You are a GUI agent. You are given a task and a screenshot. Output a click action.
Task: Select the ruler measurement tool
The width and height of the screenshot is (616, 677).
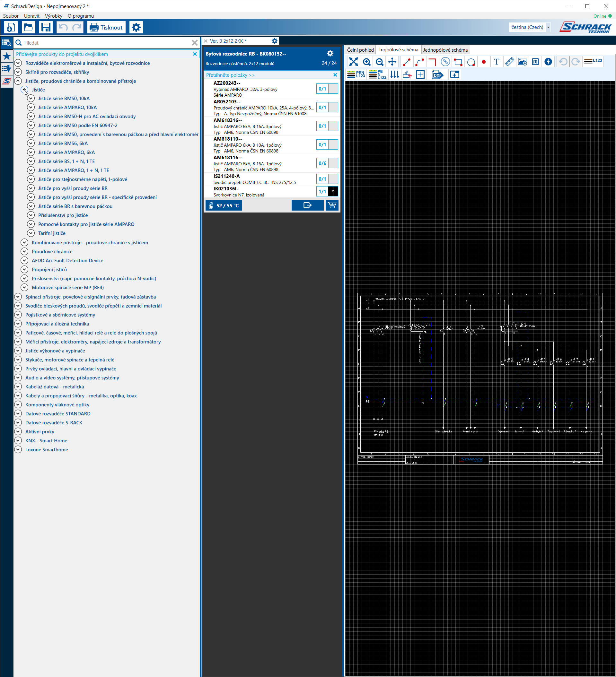click(509, 62)
